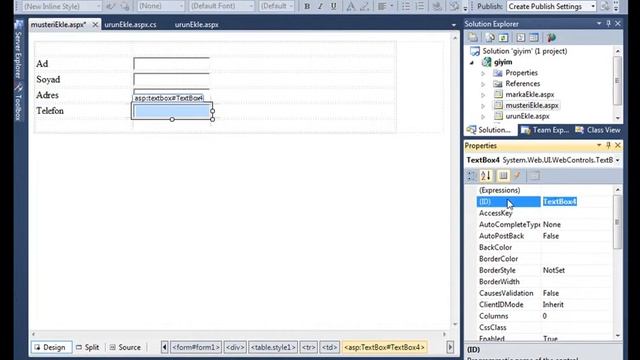Screen dimensions: 640x360
Task: Show the Properties page button in Properties panel
Action: [x=534, y=176]
